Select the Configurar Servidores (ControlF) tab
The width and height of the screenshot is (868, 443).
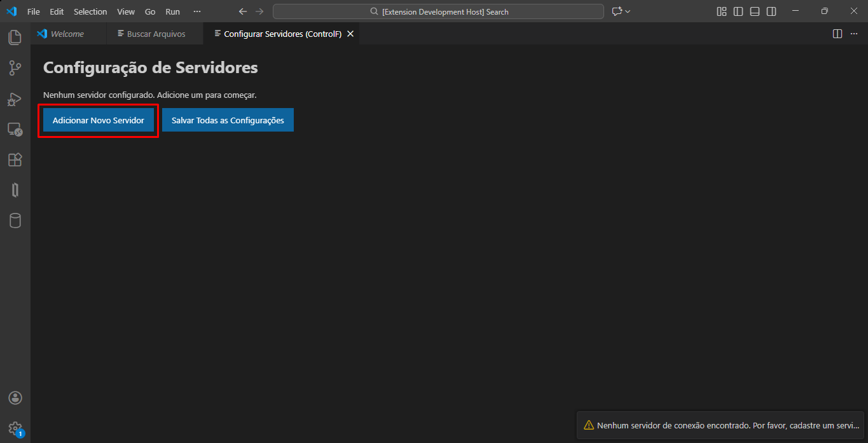pos(283,34)
